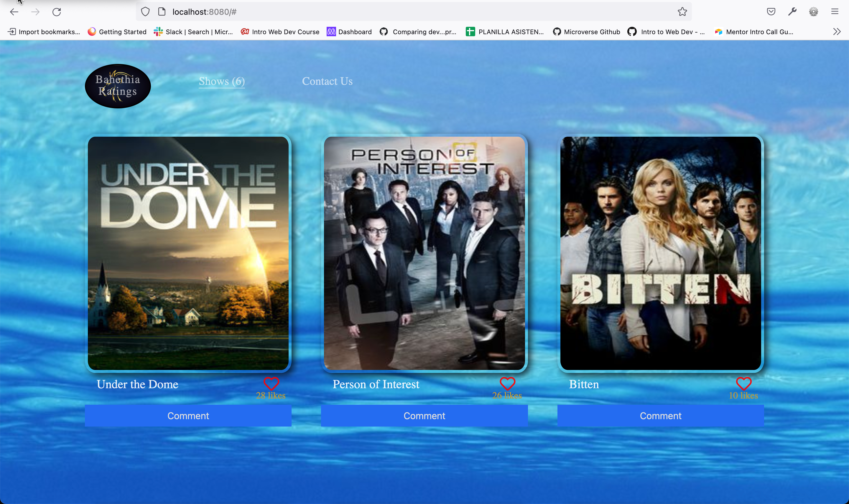The width and height of the screenshot is (849, 504).
Task: Open the Import bookmarks bookmark
Action: coord(44,32)
